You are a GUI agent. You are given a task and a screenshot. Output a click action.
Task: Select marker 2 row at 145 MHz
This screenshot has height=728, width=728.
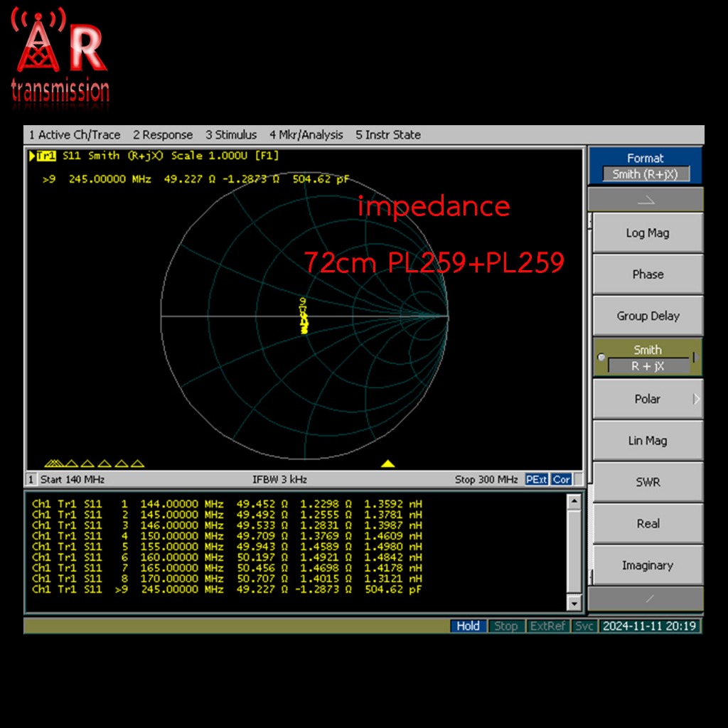[x=227, y=515]
